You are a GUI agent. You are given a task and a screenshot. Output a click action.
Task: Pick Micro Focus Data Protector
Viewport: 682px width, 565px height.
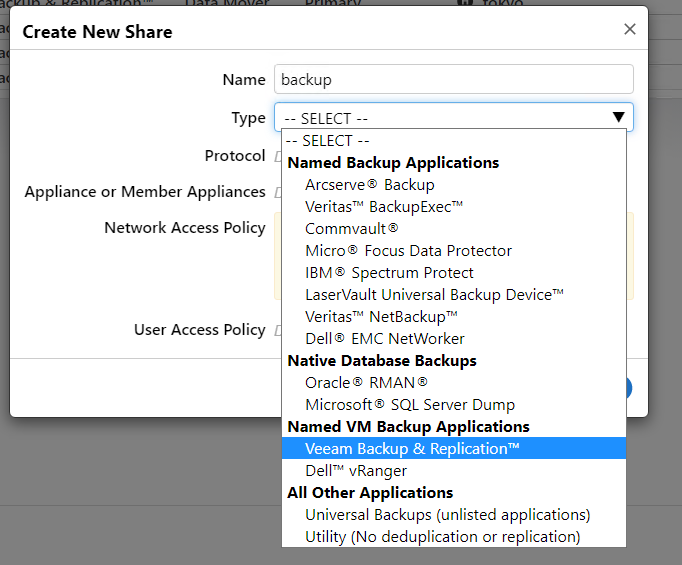tap(454, 251)
